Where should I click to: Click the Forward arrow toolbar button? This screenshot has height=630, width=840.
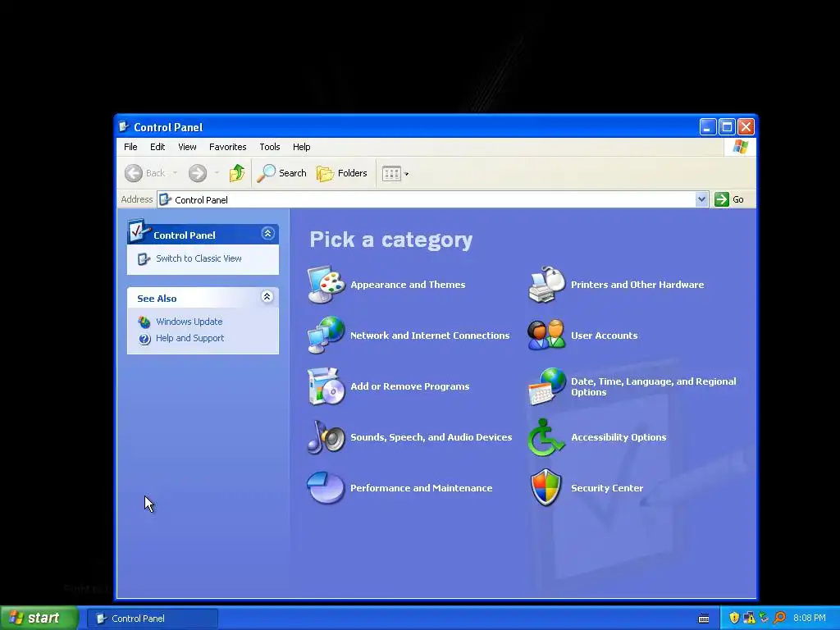coord(198,173)
